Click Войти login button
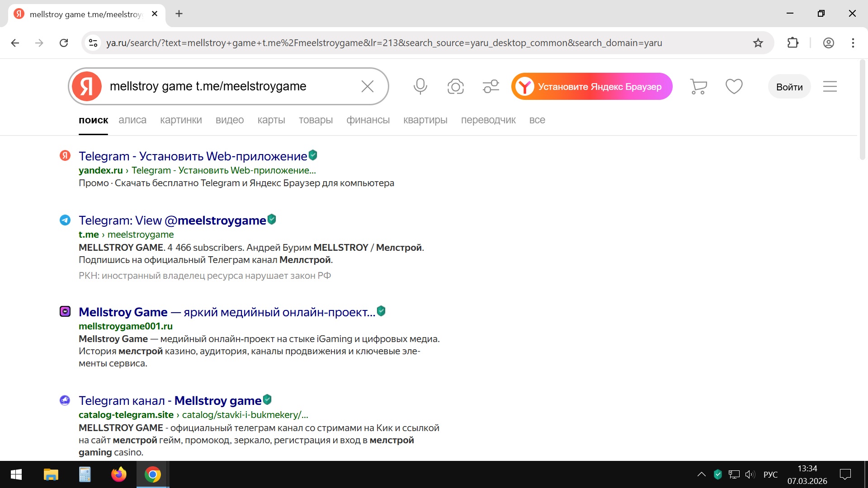 coord(789,87)
